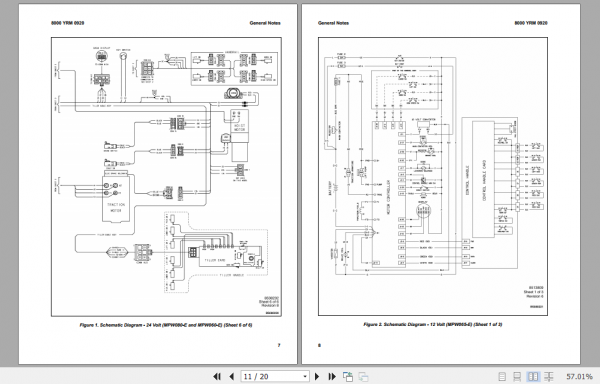Click page number 8 on the right page
This screenshot has width=600, height=384.
tap(320, 345)
